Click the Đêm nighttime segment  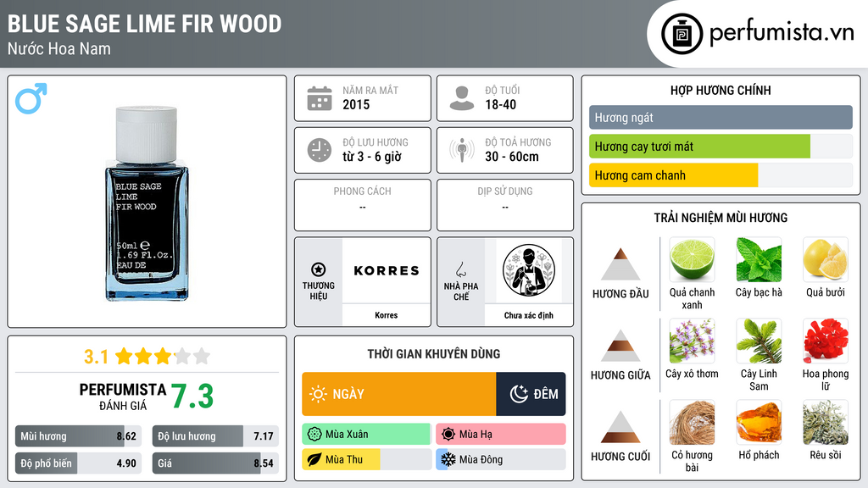point(531,394)
